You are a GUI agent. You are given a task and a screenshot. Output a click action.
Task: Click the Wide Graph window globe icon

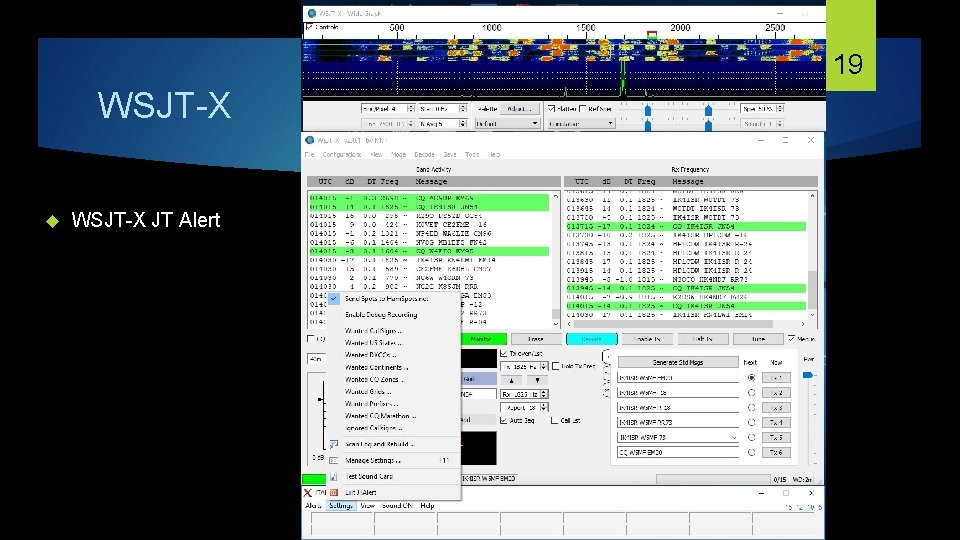pyautogui.click(x=312, y=13)
